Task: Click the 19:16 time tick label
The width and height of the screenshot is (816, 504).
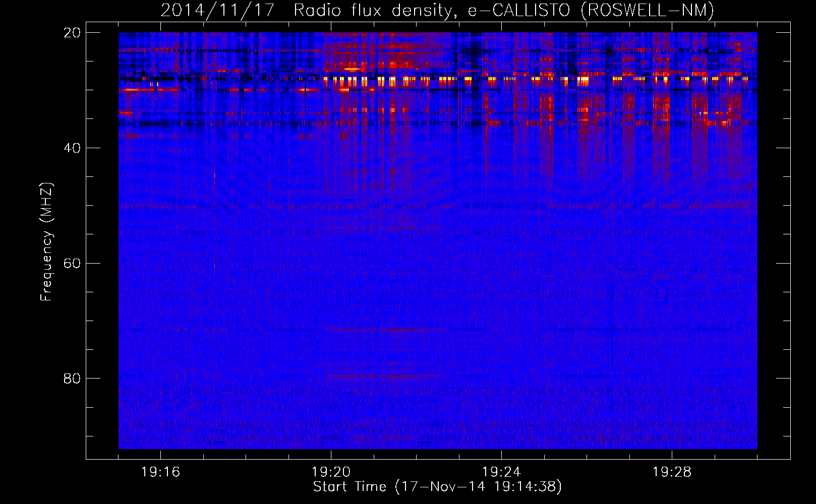Action: (x=160, y=472)
